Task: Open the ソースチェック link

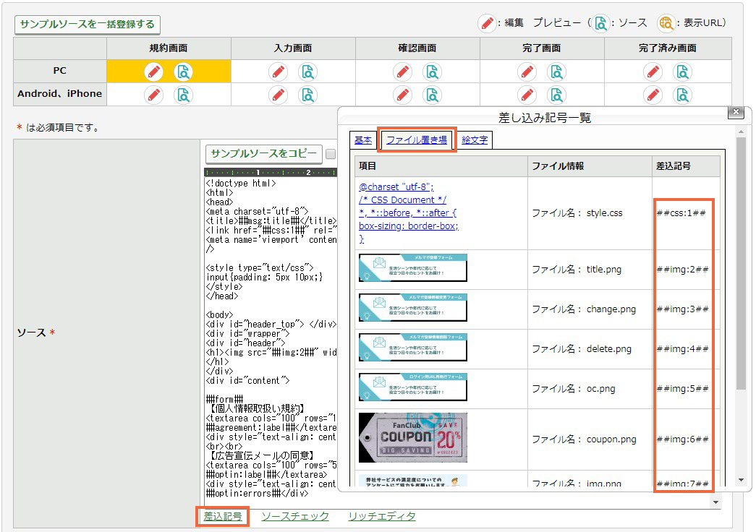Action: pyautogui.click(x=295, y=516)
